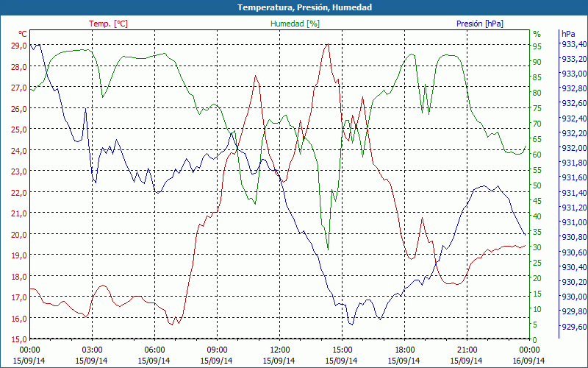
Task: Click the temperature axis value '27,0'
Action: coord(20,88)
